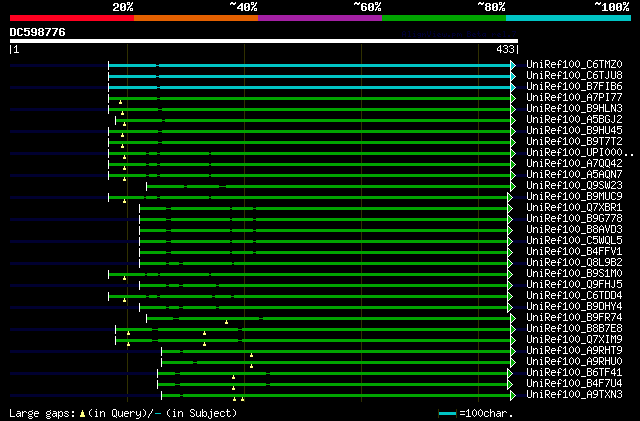Click the UniRef100_C6TMZ0 hit label
The width and height of the screenshot is (640, 421).
click(x=574, y=65)
